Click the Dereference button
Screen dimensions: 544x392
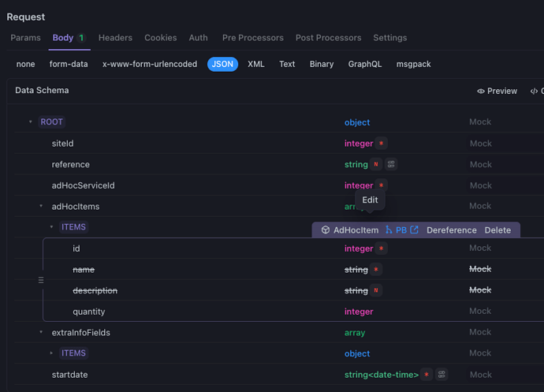[x=451, y=230]
